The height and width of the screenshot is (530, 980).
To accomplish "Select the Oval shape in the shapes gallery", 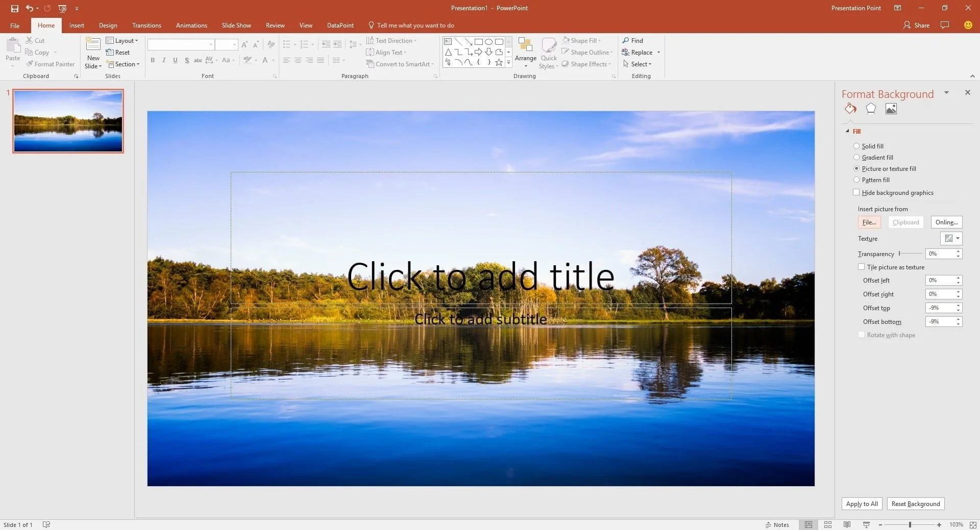I will click(489, 42).
